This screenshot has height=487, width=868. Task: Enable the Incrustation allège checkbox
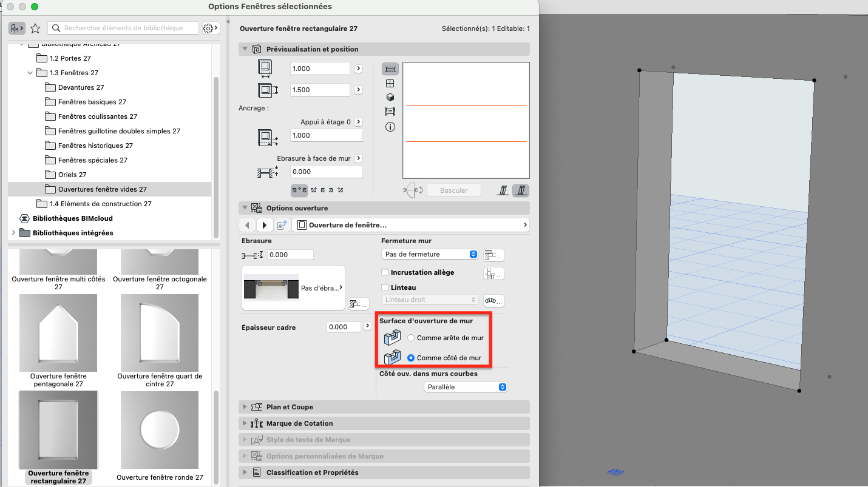[385, 273]
